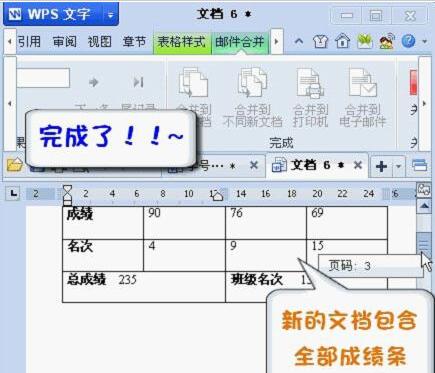435x373 pixels.
Task: Go to next record arrow
Action: pos(93,82)
